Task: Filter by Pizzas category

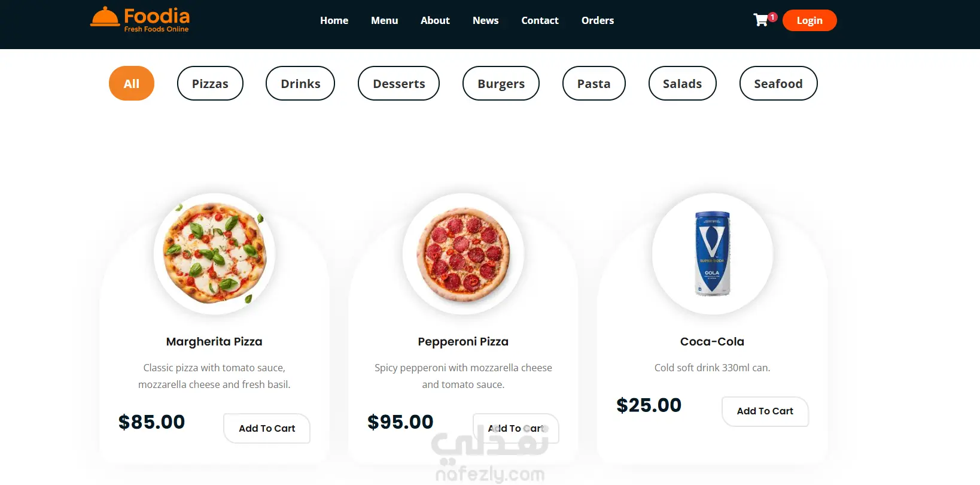Action: click(x=210, y=83)
